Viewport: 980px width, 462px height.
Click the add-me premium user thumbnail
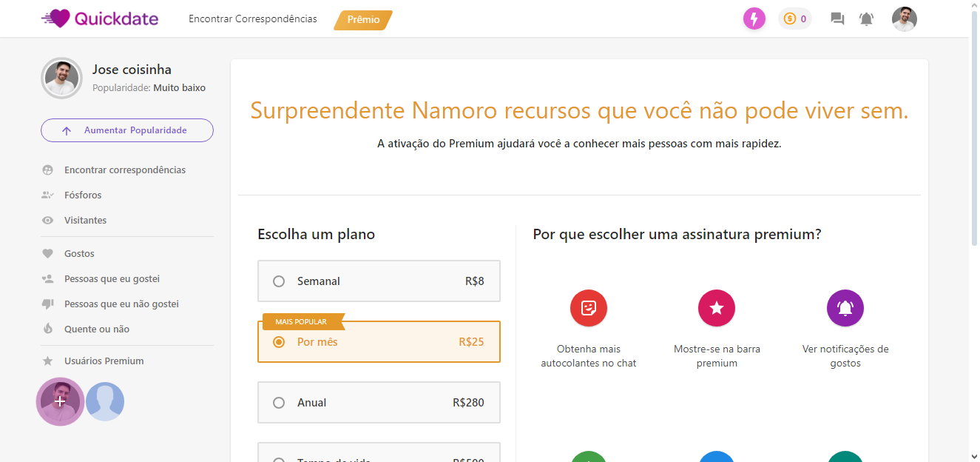[x=60, y=401]
